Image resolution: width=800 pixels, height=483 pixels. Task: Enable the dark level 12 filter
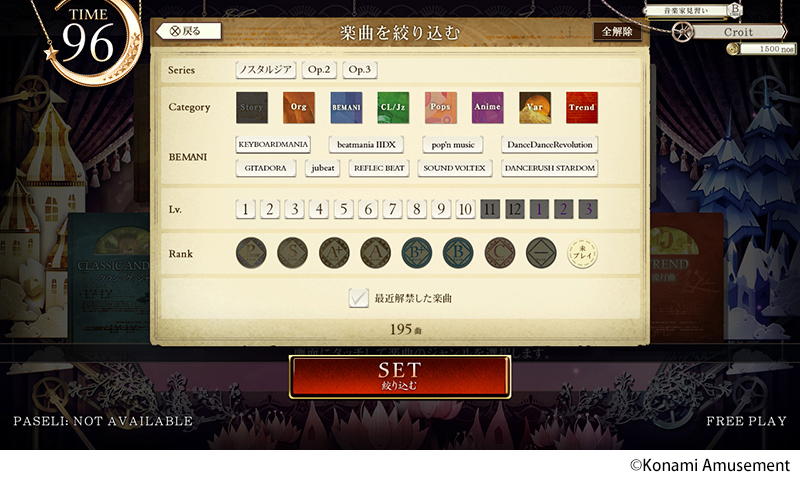point(514,209)
